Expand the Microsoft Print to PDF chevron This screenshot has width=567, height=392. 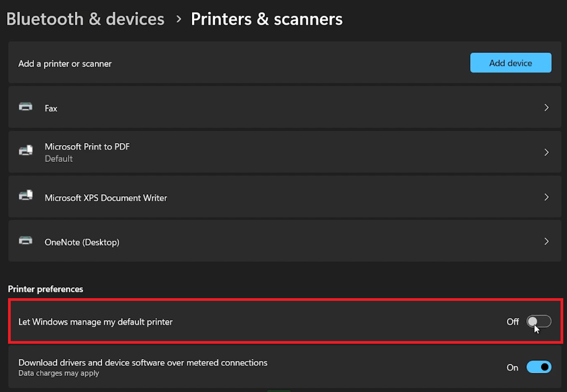click(x=546, y=152)
